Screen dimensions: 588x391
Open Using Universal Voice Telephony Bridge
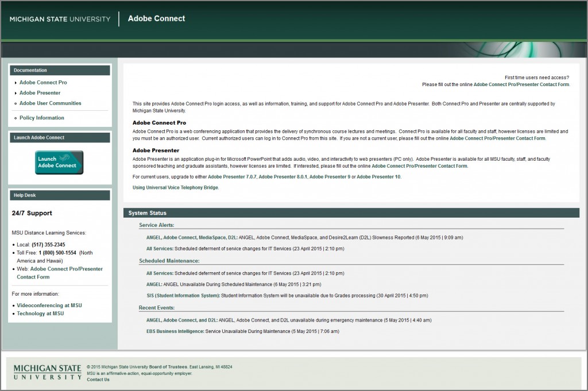pyautogui.click(x=175, y=187)
